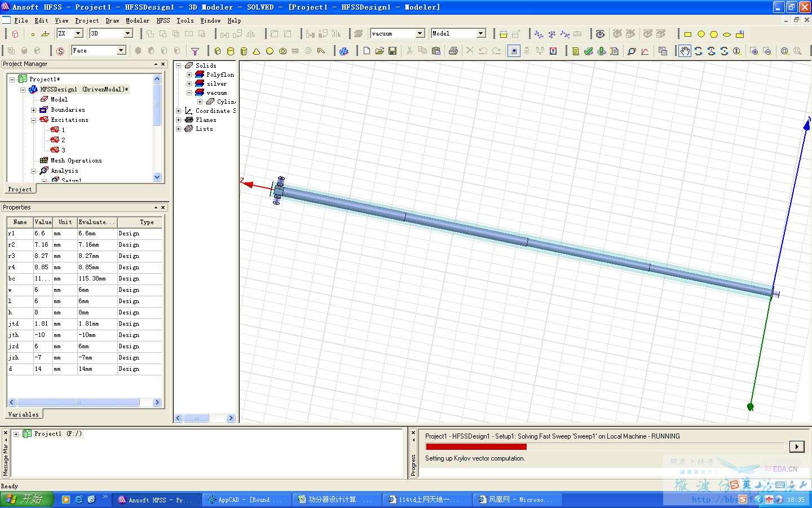Open the Face selection mode dropdown
The height and width of the screenshot is (508, 812).
click(121, 50)
